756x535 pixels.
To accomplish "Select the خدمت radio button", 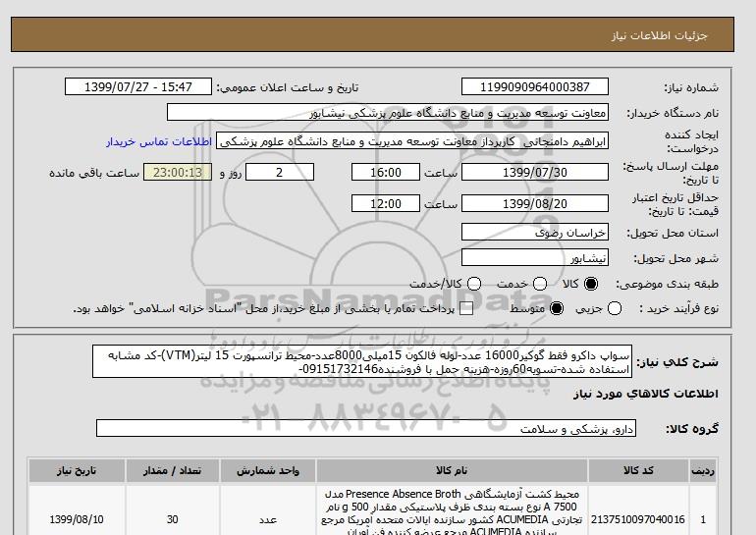I will click(x=540, y=284).
